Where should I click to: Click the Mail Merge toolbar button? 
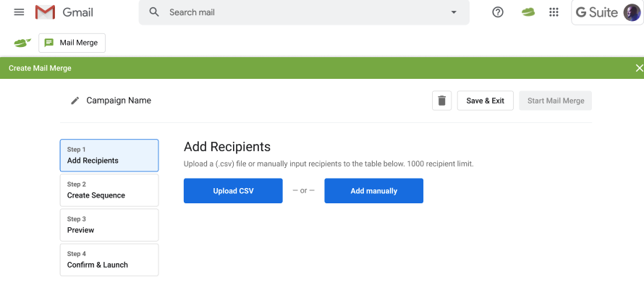click(x=72, y=43)
